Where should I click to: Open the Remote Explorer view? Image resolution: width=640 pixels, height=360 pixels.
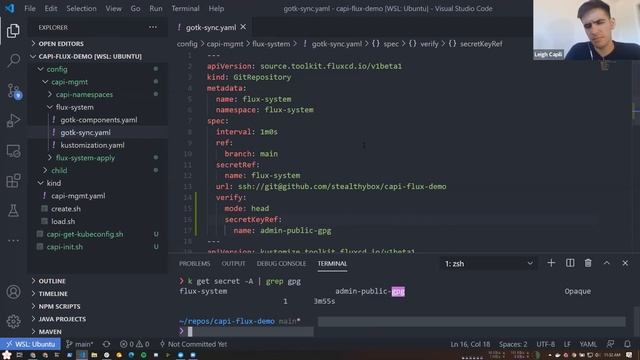13,151
